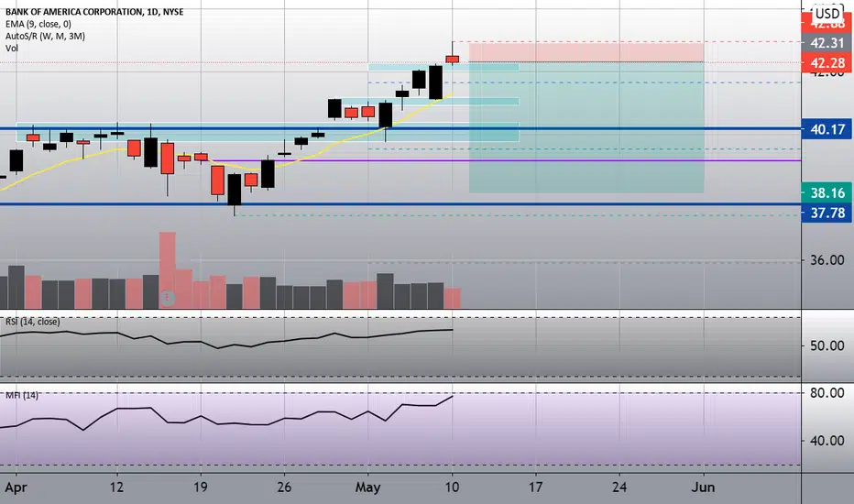
Task: Click the 10 date label on time axis
Action: (x=452, y=488)
